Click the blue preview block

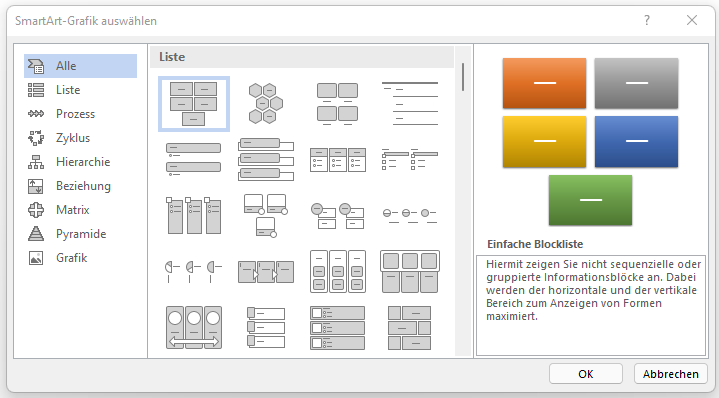(636, 141)
